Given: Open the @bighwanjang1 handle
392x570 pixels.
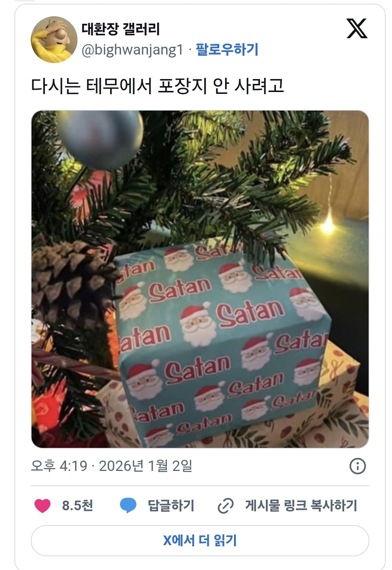Looking at the screenshot, I should coord(132,50).
